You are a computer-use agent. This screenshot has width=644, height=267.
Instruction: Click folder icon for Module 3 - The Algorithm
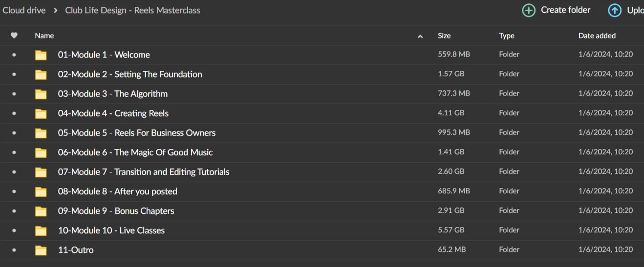[x=41, y=94]
